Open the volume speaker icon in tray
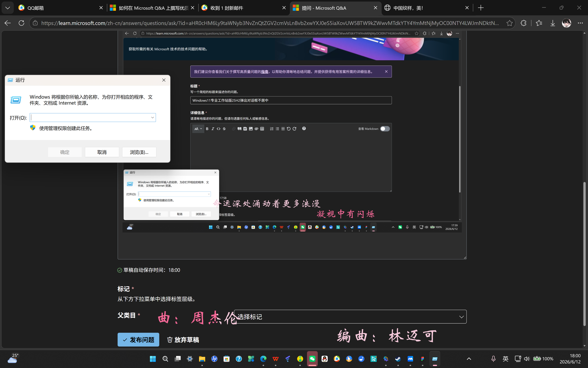The image size is (588, 368). point(527,359)
